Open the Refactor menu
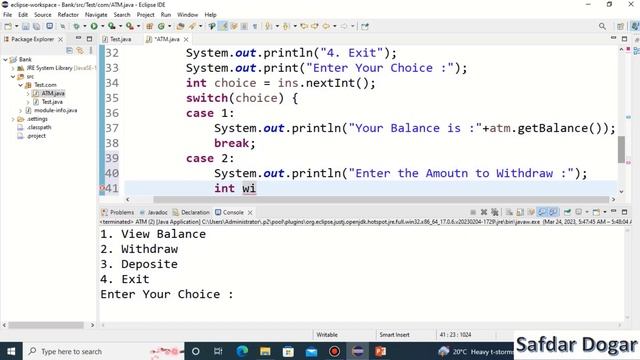Viewport: 640px width, 360px height. 68,15
